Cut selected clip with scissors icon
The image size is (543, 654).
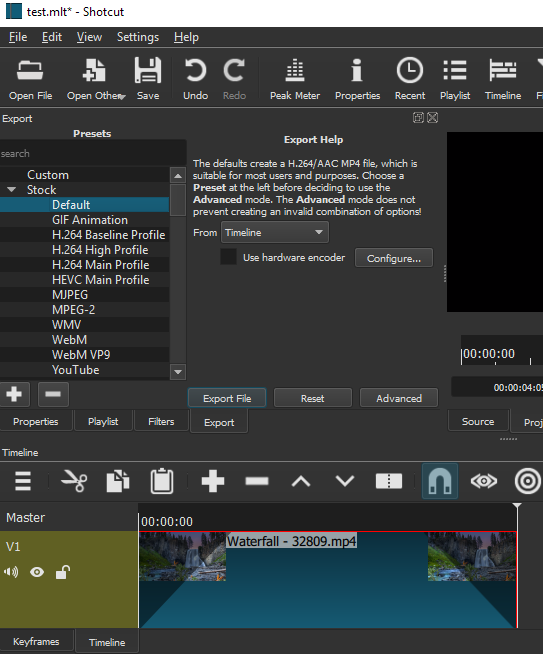click(x=74, y=481)
